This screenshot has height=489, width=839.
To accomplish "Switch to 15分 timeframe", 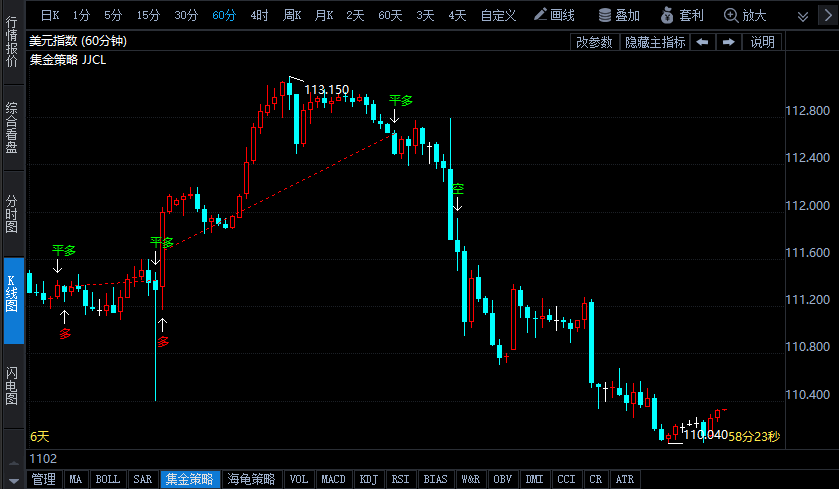I will click(x=148, y=16).
